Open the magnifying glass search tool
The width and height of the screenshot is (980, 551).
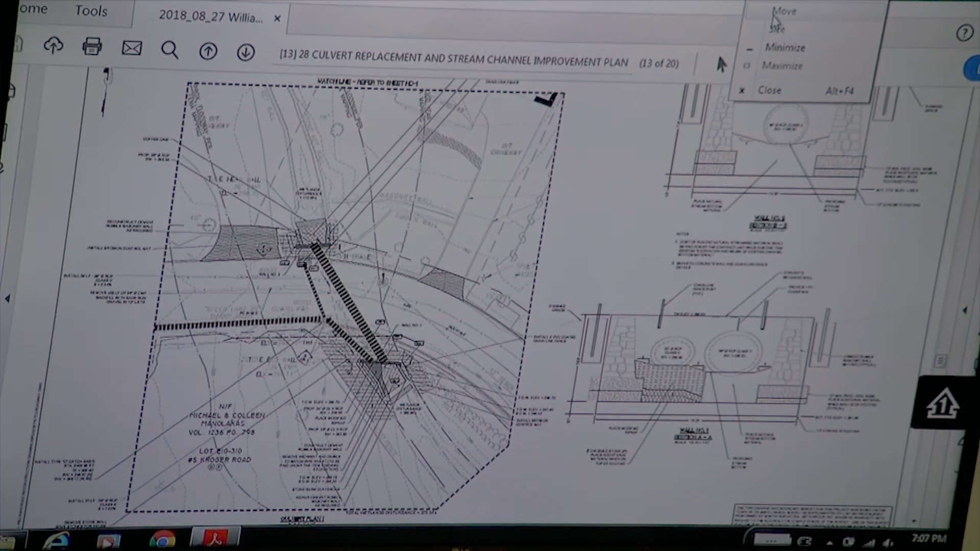169,50
